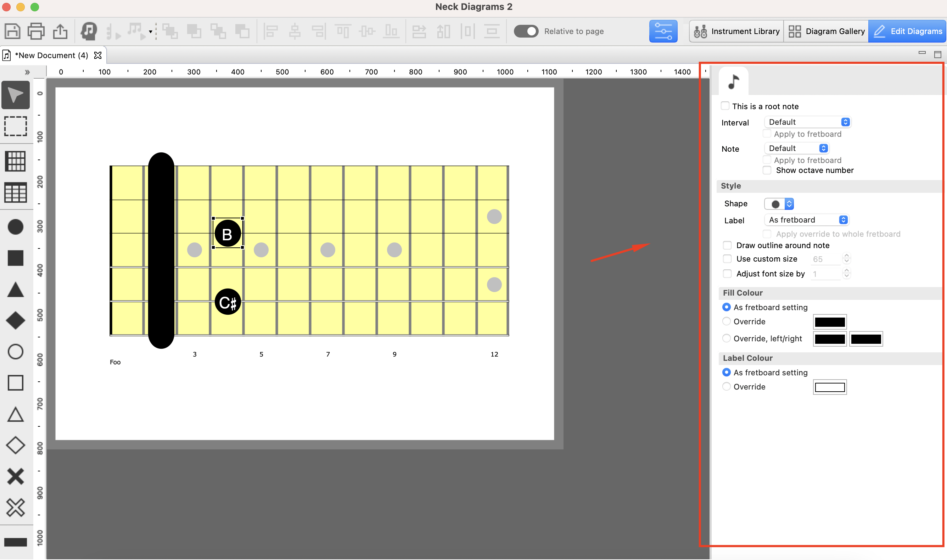Image resolution: width=947 pixels, height=560 pixels.
Task: Enable Draw outline around note
Action: click(727, 245)
